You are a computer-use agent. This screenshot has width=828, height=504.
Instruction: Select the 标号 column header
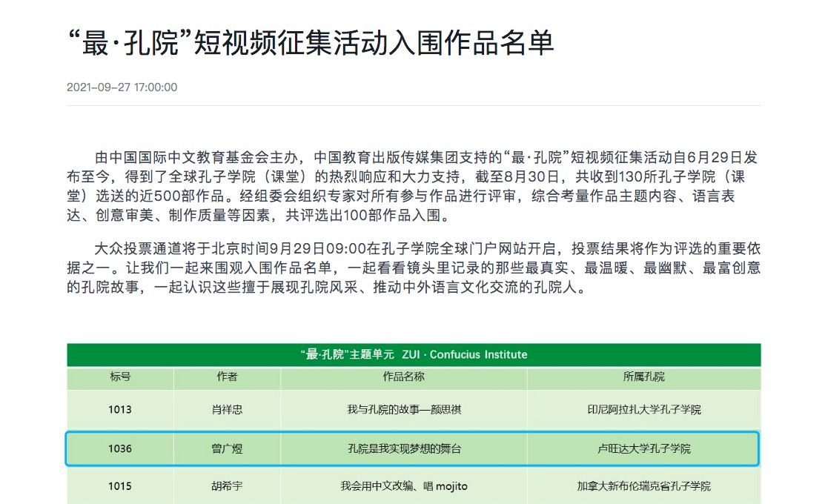click(120, 377)
